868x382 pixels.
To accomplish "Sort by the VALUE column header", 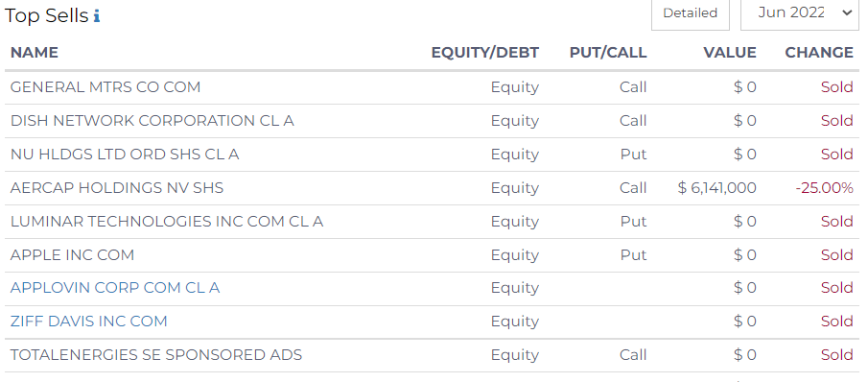I will point(730,53).
